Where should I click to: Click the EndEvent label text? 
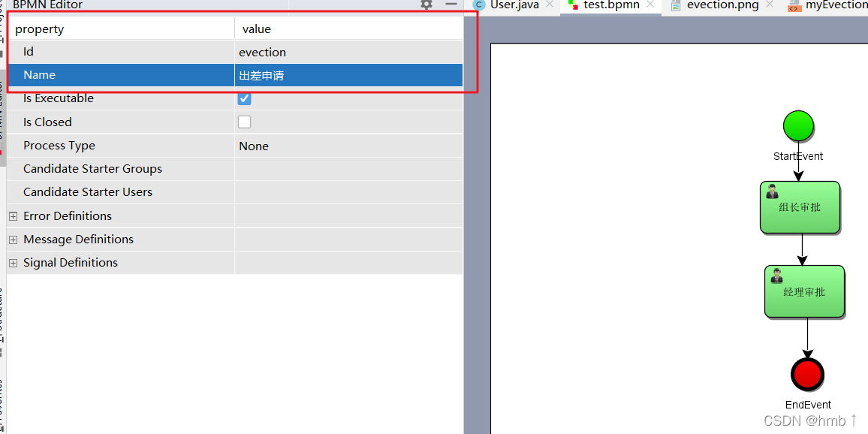pos(808,405)
